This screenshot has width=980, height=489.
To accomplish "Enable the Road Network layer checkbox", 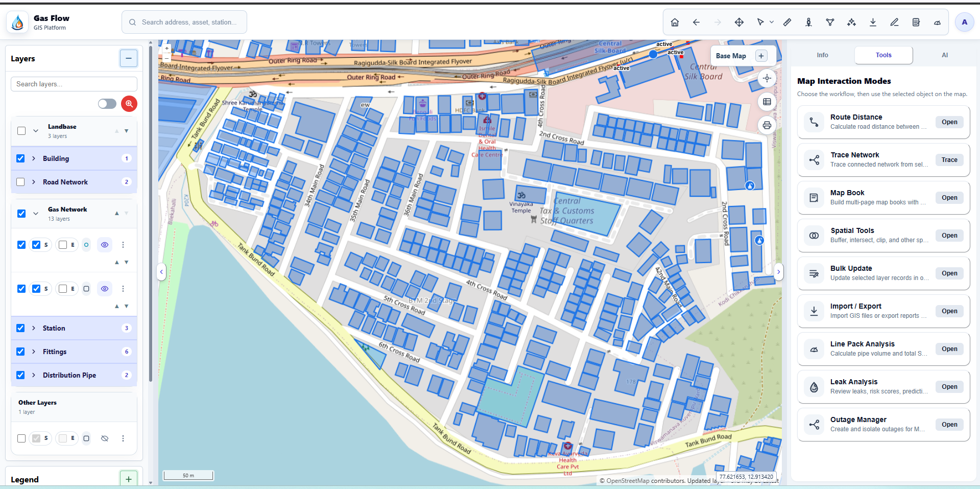I will tap(20, 182).
